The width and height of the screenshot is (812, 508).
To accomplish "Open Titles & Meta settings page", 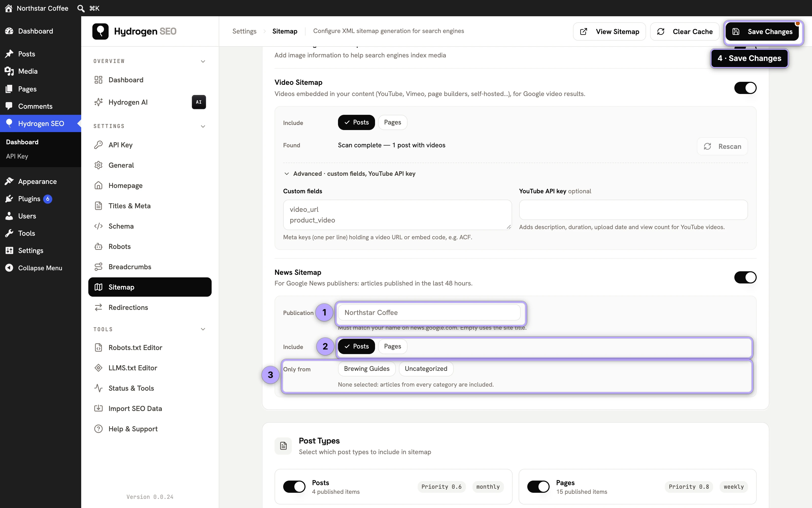I will tap(150, 206).
